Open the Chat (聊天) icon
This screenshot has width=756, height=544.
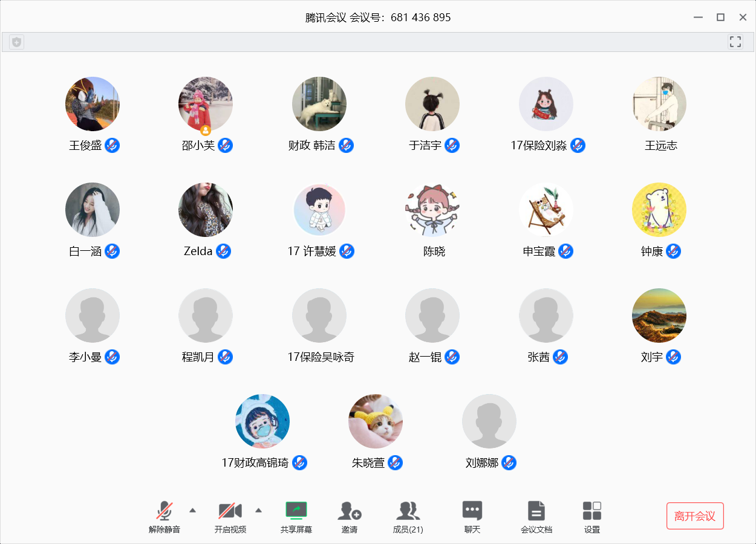(x=472, y=511)
